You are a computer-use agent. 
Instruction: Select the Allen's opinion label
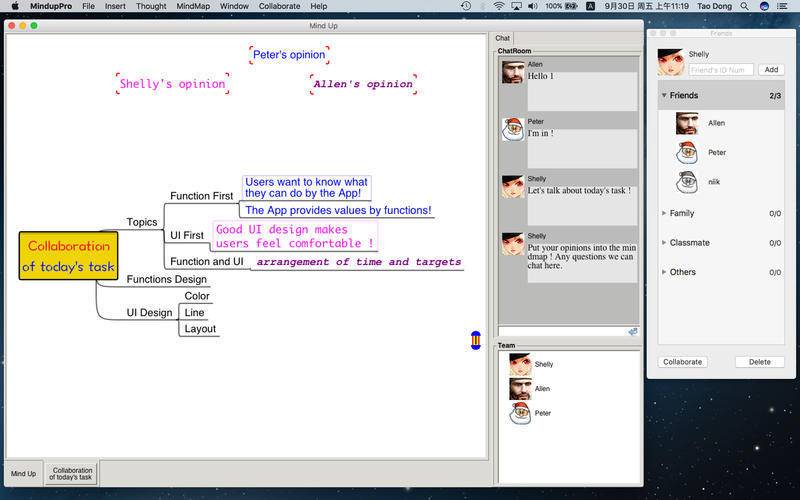coord(363,84)
